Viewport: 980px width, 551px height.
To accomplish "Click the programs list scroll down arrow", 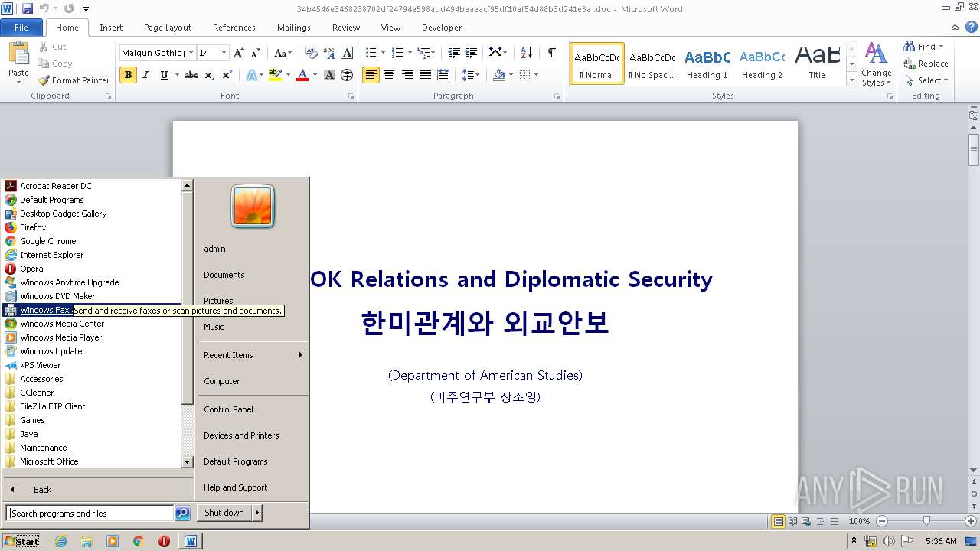I will click(187, 462).
